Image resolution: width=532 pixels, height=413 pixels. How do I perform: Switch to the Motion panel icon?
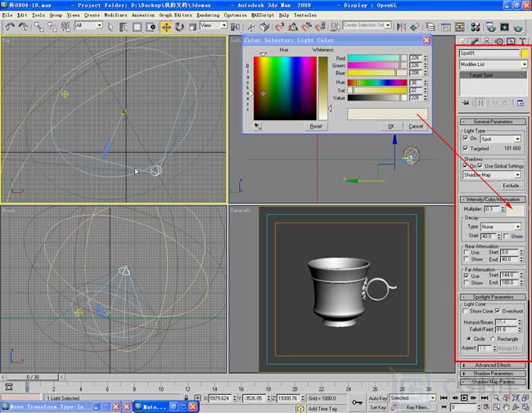click(499, 41)
